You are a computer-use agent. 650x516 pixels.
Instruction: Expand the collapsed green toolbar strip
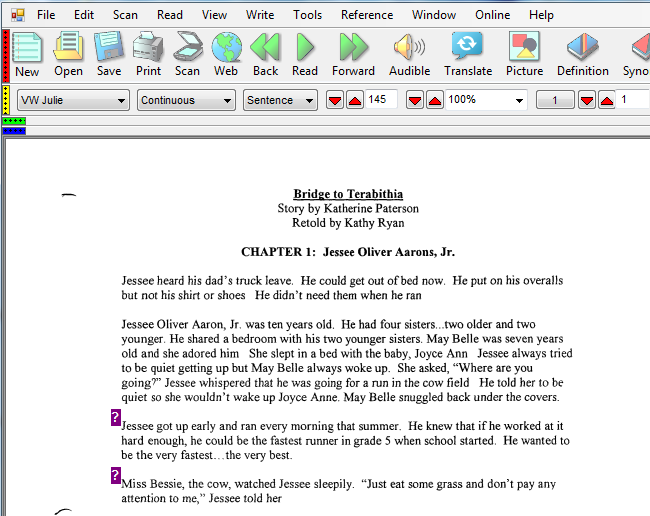[x=14, y=121]
